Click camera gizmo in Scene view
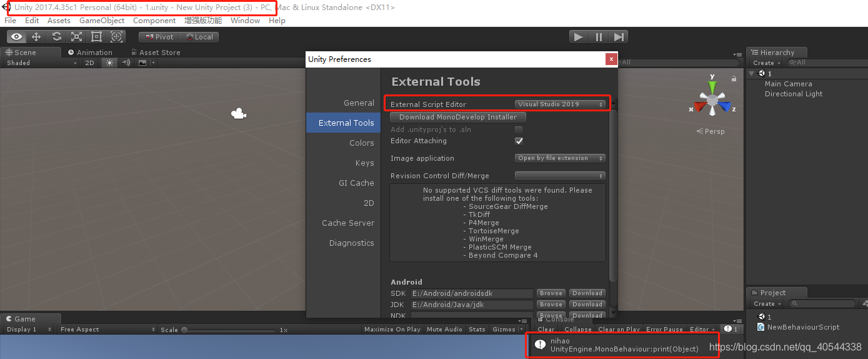 pos(238,114)
